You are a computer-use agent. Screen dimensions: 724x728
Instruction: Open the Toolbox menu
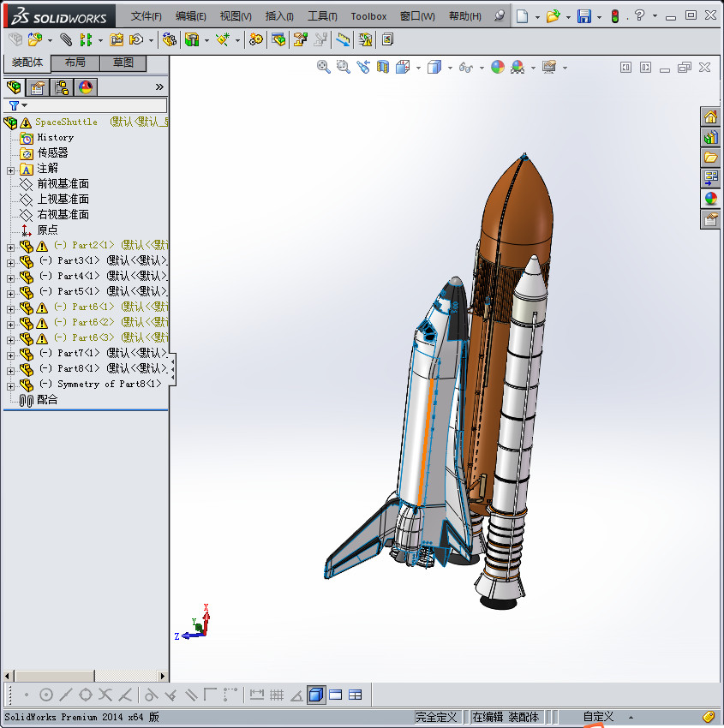point(368,16)
